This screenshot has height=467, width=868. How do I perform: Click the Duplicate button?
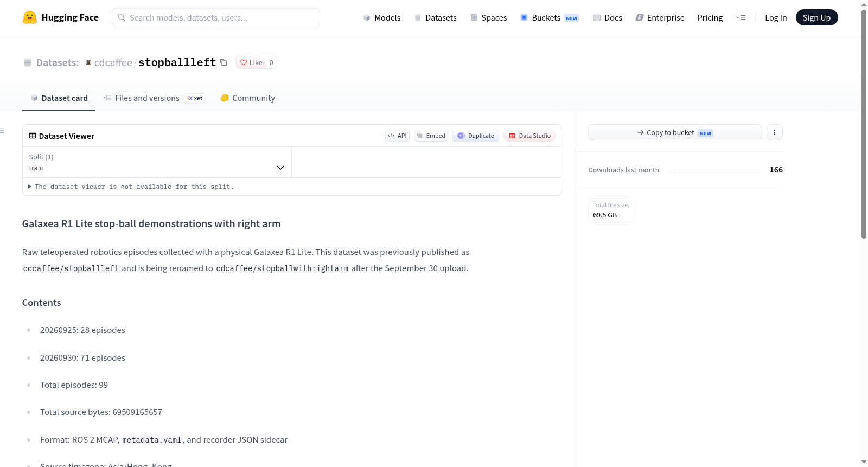(476, 136)
